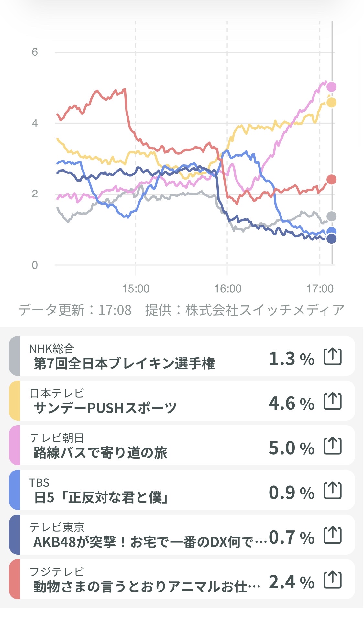Click the pink テレビ朝日 color bar
Viewport: 364px width, 620px height.
[15, 446]
